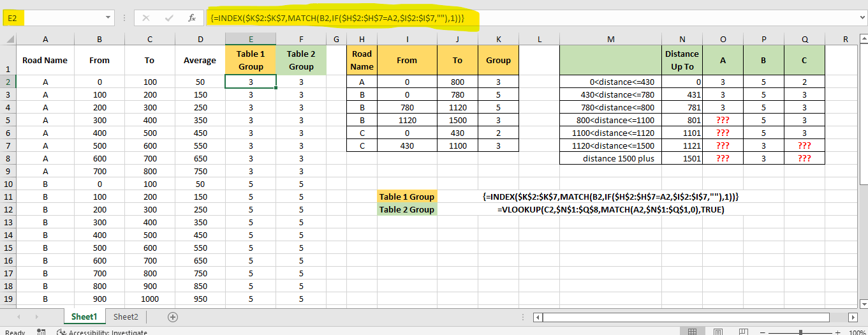Click active cell E2 containing 3
The height and width of the screenshot is (335, 868).
pyautogui.click(x=251, y=82)
